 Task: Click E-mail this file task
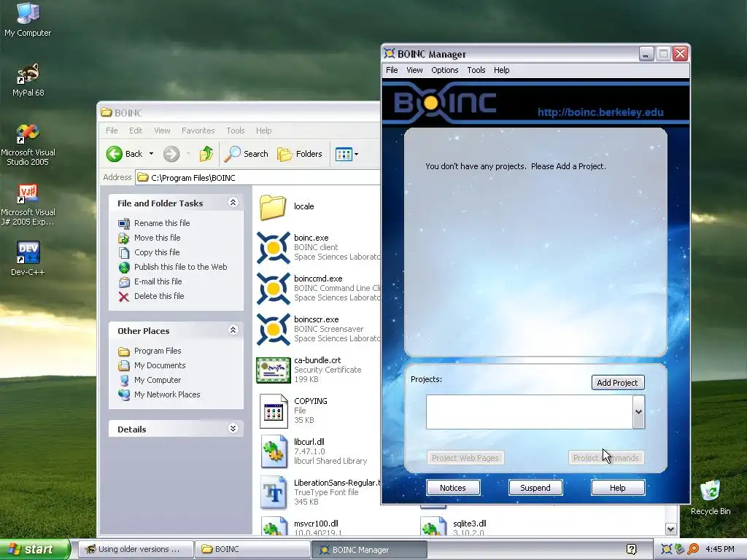pos(158,281)
